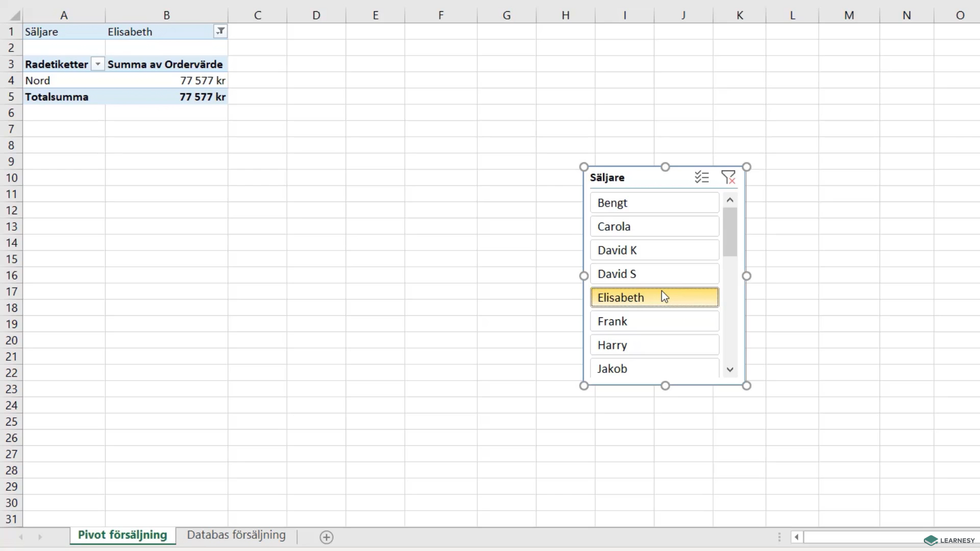
Task: Clear the filter in the Säljare slicer
Action: click(x=728, y=178)
